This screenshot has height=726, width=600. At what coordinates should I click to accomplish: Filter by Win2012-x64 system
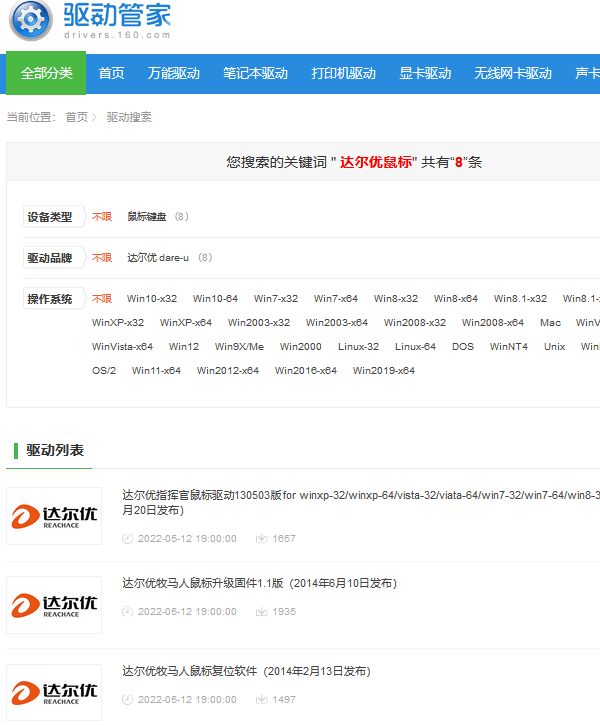point(228,371)
